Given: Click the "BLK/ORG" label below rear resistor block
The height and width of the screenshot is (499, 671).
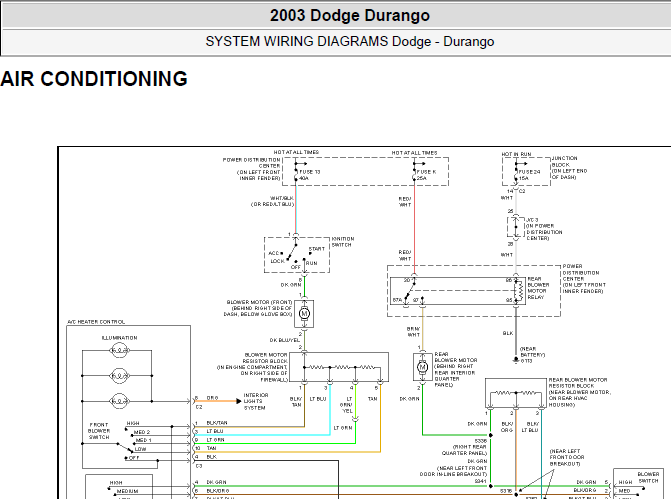Looking at the screenshot, I should (507, 427).
